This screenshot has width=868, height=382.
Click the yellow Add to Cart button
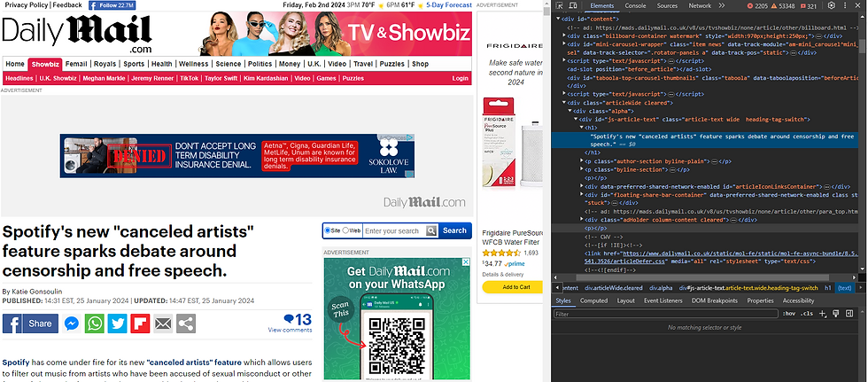click(x=512, y=287)
